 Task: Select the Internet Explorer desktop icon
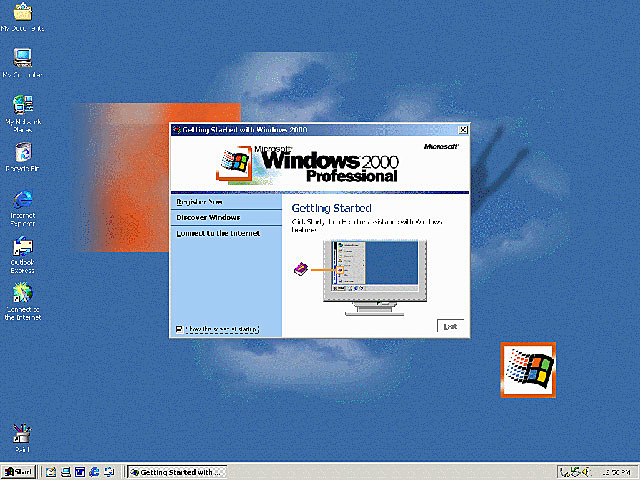click(x=22, y=208)
